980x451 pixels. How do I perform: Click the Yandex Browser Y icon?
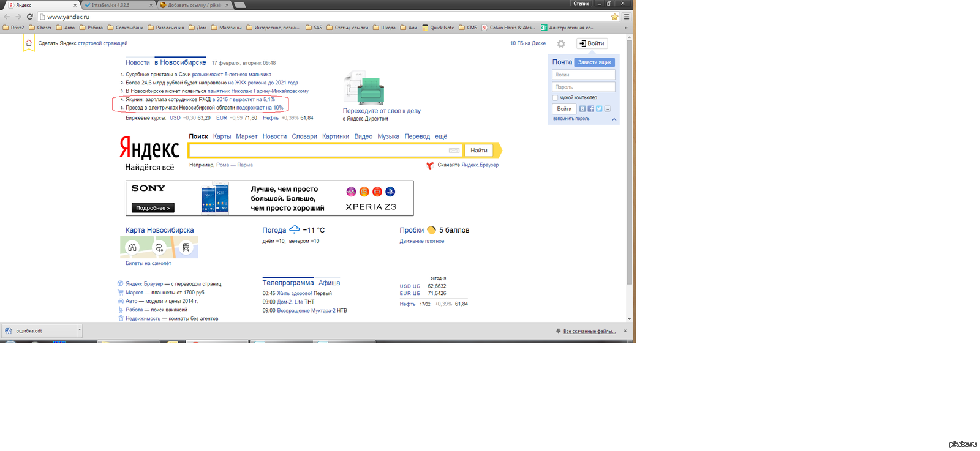click(x=430, y=165)
